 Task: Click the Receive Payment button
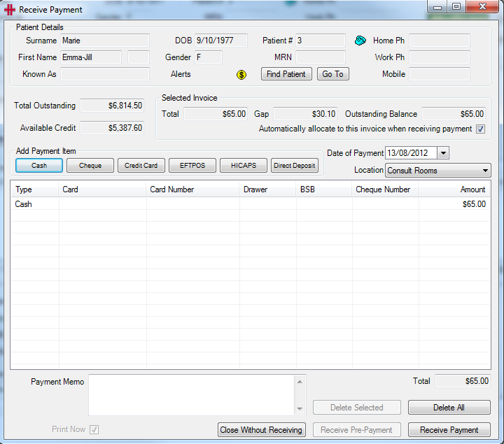[x=449, y=430]
